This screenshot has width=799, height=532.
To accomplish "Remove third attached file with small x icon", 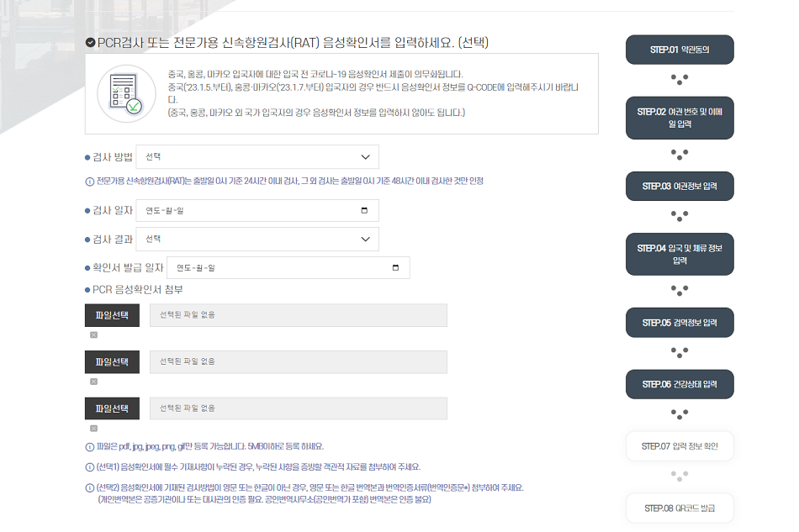I will [93, 428].
